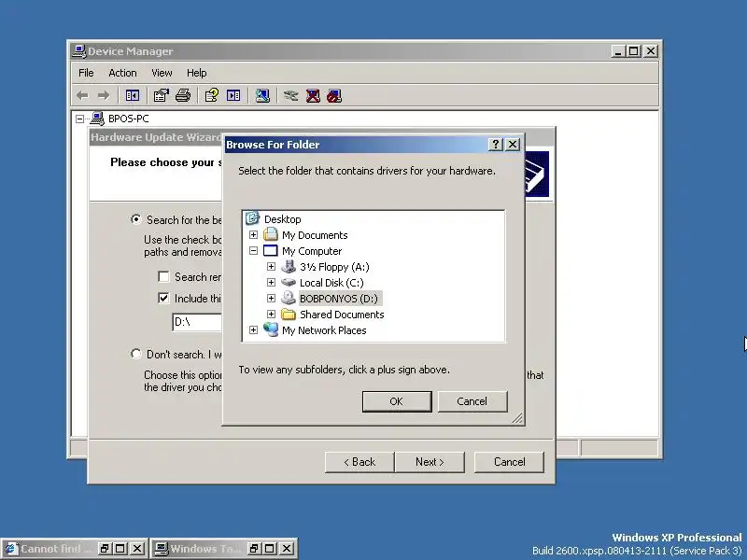Click the Shared Documents folder icon

pos(289,315)
